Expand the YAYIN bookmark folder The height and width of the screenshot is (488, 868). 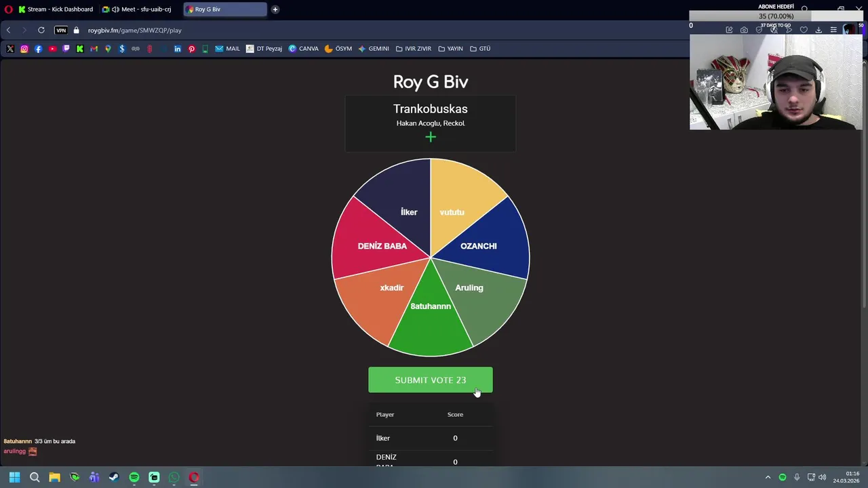click(x=450, y=49)
